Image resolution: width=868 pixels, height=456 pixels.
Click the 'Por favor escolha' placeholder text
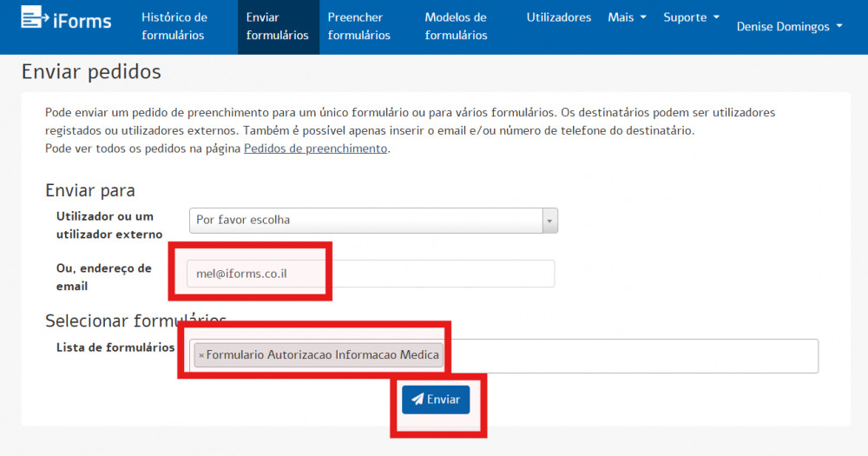tap(243, 221)
